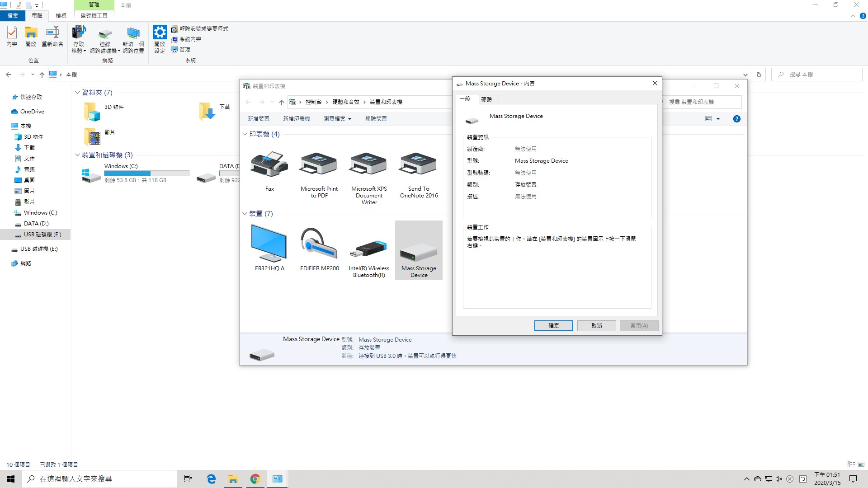Click the map network drive icon

coord(105,34)
